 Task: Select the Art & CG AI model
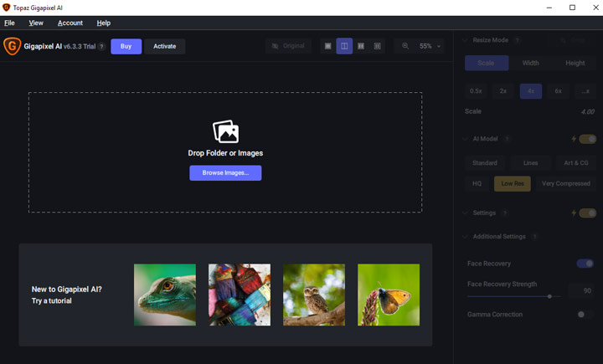pos(576,163)
